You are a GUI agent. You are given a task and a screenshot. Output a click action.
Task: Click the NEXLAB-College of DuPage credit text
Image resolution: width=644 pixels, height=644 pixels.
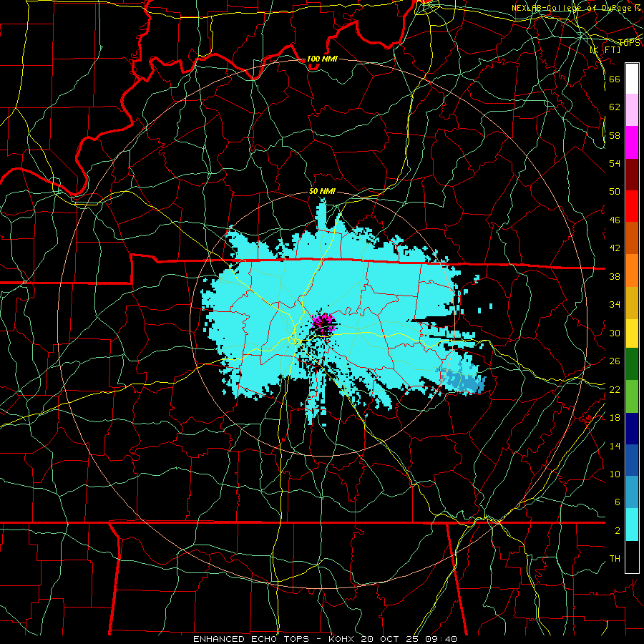[575, 8]
